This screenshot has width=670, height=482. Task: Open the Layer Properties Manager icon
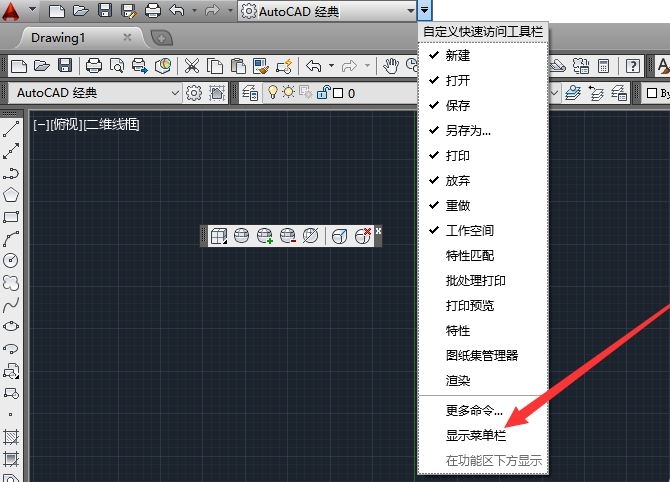pos(250,93)
